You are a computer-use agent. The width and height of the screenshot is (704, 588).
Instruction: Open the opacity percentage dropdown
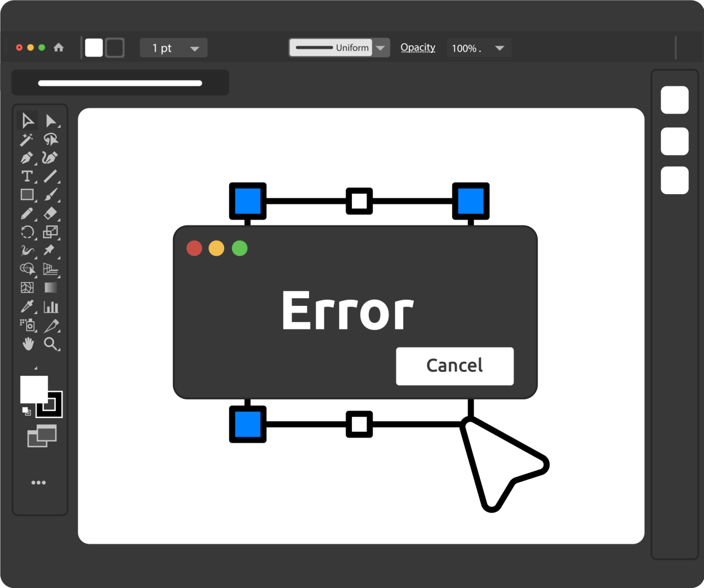(500, 48)
